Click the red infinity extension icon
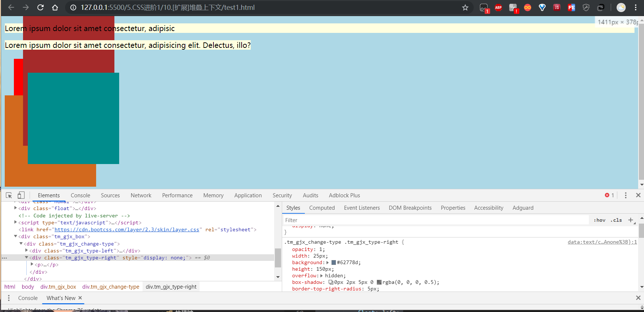The height and width of the screenshot is (312, 644). (527, 7)
